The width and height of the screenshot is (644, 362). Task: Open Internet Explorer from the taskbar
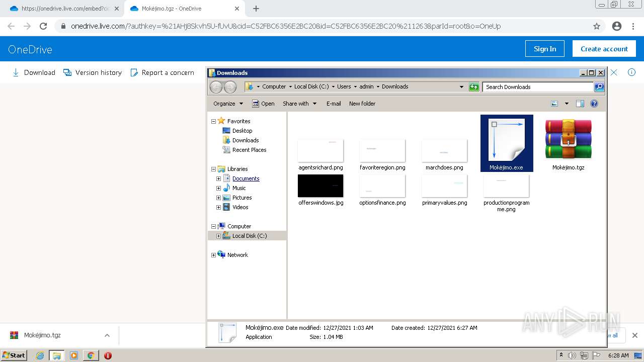point(40,355)
